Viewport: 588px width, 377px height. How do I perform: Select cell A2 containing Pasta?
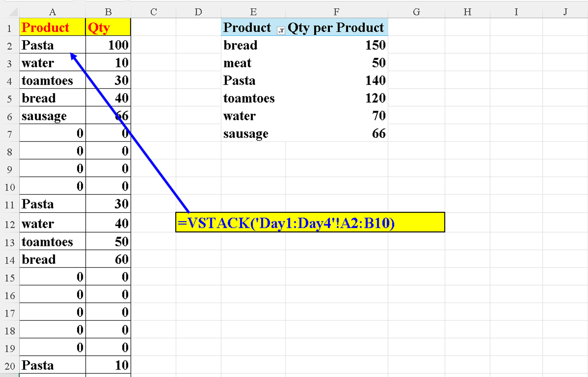point(52,45)
